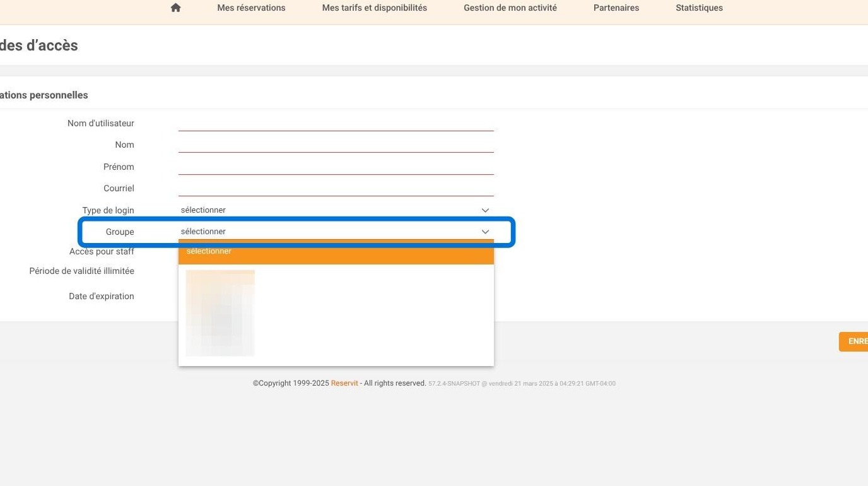The width and height of the screenshot is (868, 486).
Task: Focus the Prénom input field
Action: click(x=336, y=167)
